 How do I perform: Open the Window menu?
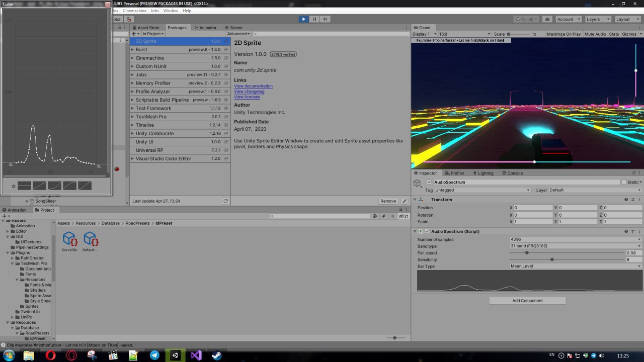(171, 11)
